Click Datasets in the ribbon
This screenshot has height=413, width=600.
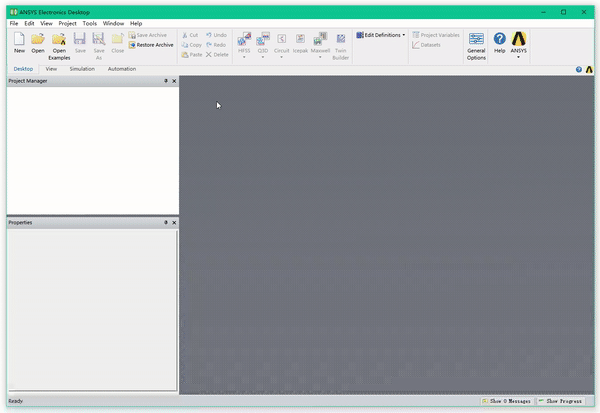[x=426, y=45]
